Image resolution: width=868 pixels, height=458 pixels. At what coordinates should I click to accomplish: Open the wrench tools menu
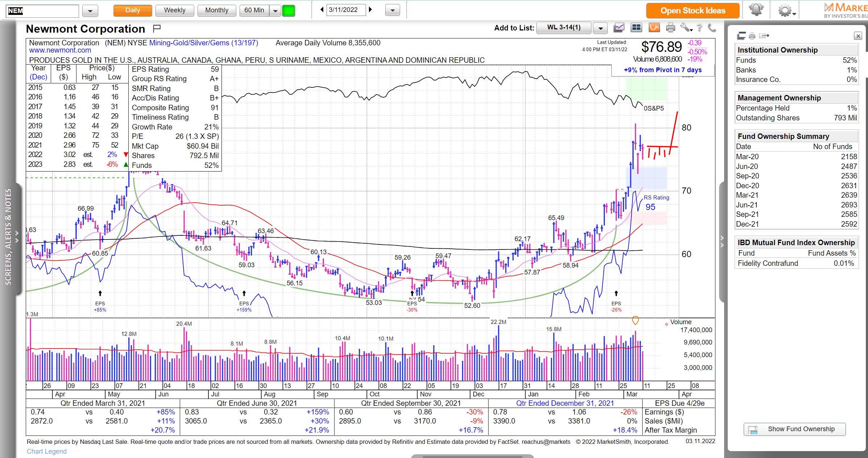[x=686, y=28]
